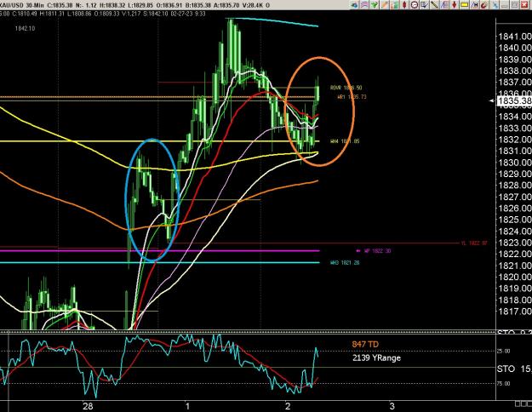This screenshot has height=412, width=532.
Task: Click the C:1835.38 close value in header
Action: click(60, 5)
